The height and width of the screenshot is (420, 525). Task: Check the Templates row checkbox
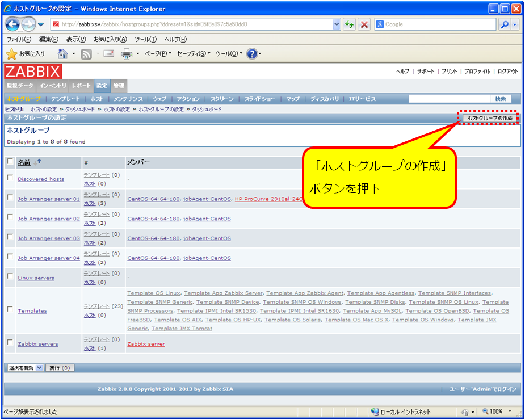(x=10, y=309)
